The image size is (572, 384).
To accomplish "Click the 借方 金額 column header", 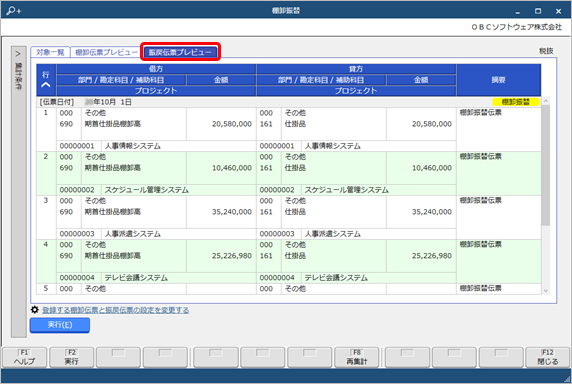I will [x=221, y=80].
